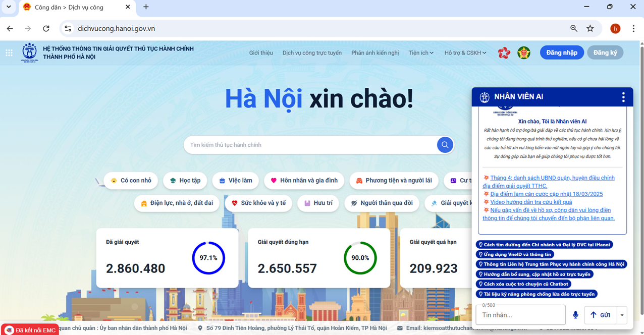Image resolution: width=644 pixels, height=335 pixels.
Task: Open the AI chat three-dot menu
Action: click(623, 97)
